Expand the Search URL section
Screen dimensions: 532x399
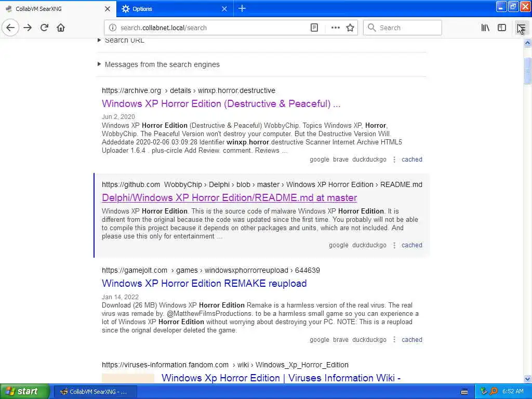pyautogui.click(x=121, y=40)
